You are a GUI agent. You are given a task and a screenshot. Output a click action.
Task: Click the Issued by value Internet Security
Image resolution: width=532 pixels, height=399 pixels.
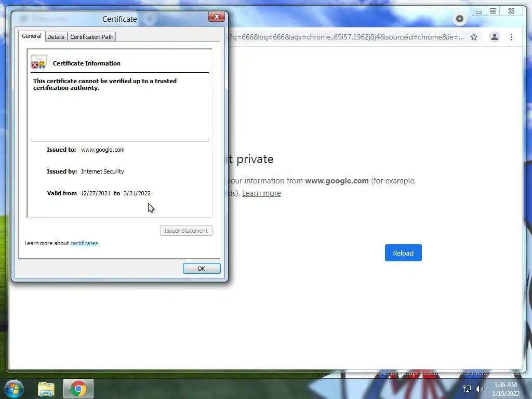pos(102,171)
